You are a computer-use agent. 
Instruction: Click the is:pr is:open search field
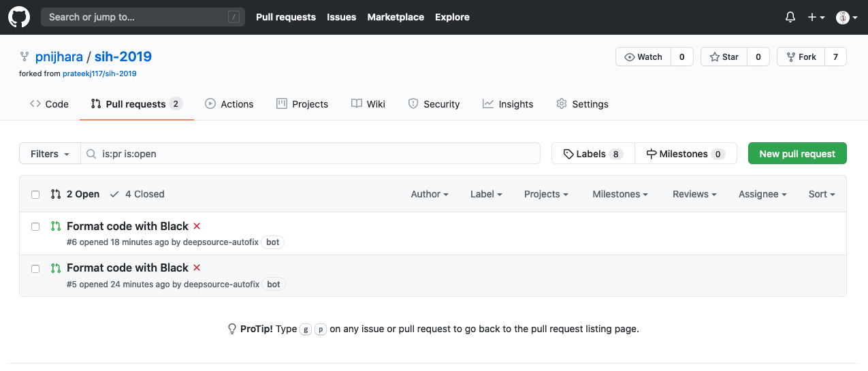pyautogui.click(x=313, y=154)
